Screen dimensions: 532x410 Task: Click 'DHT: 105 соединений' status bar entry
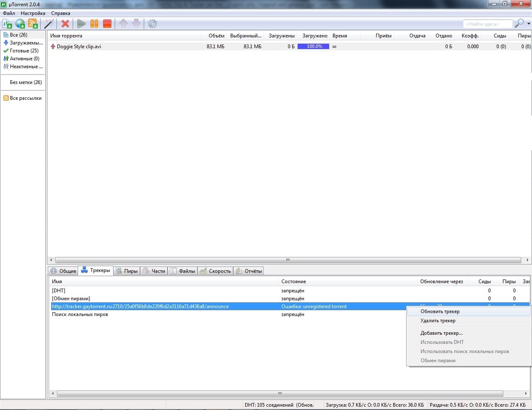pyautogui.click(x=279, y=405)
